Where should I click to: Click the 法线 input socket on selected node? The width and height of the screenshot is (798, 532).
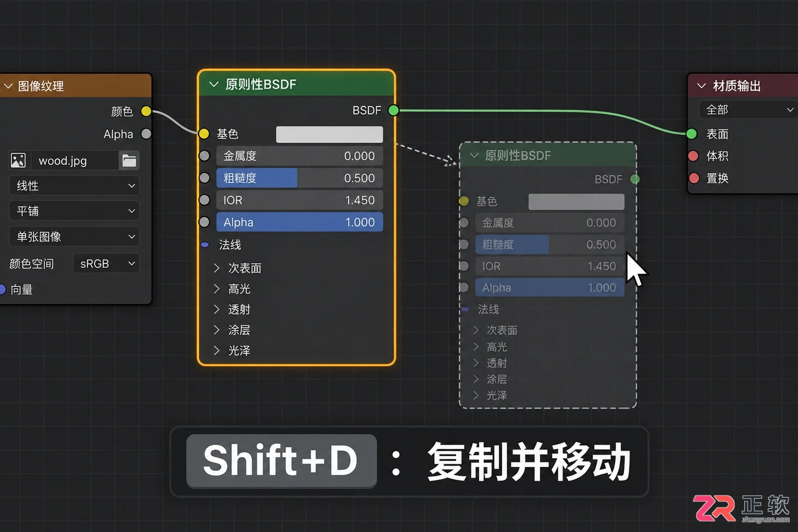[204, 244]
